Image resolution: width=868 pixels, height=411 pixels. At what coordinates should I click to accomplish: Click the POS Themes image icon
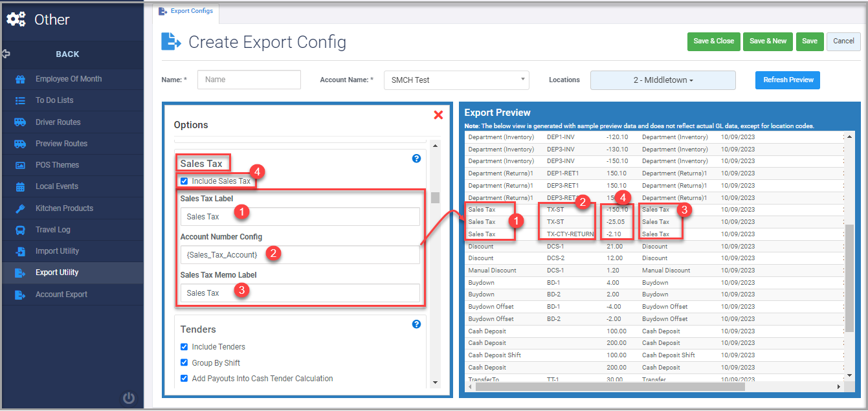click(x=20, y=165)
